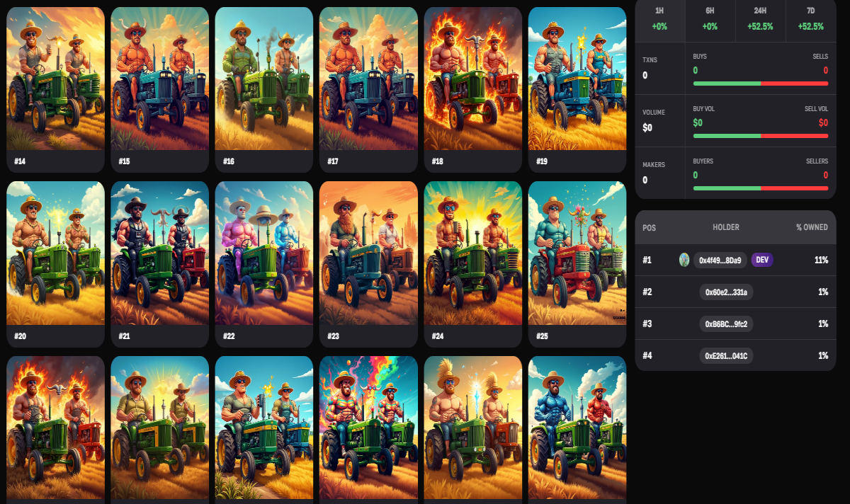Screen dimensions: 850x504
Task: Click the SELL VOL $0 value
Action: coord(823,122)
